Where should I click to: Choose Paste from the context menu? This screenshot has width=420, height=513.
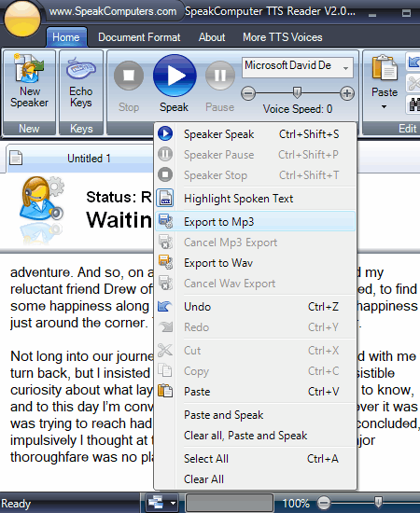(255, 392)
